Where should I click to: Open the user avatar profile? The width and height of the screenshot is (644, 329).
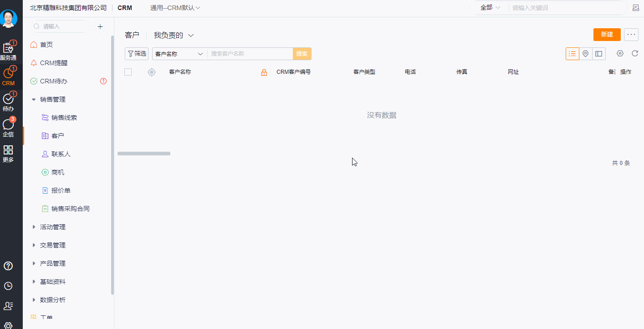[x=8, y=18]
